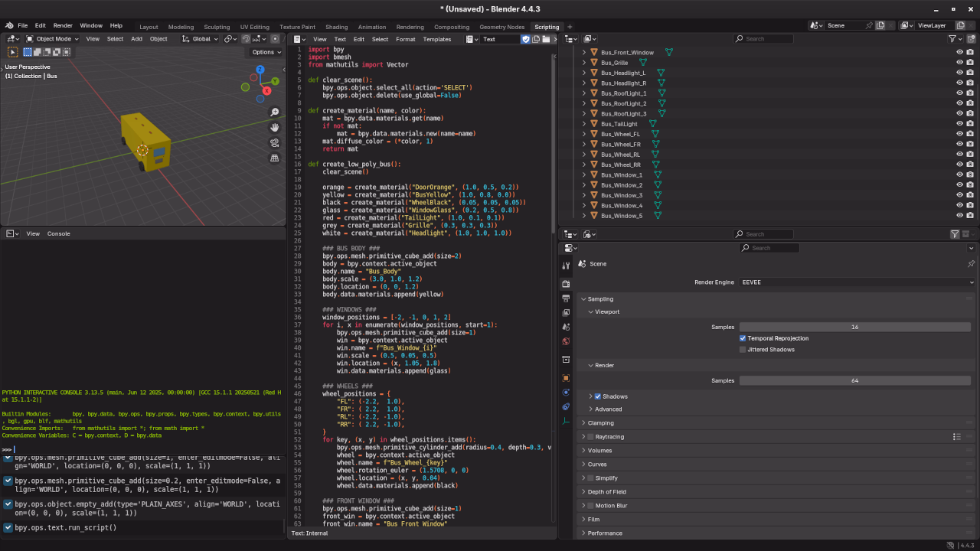This screenshot has height=551, width=980.
Task: Click the Tweak select tool icon
Action: 13,52
